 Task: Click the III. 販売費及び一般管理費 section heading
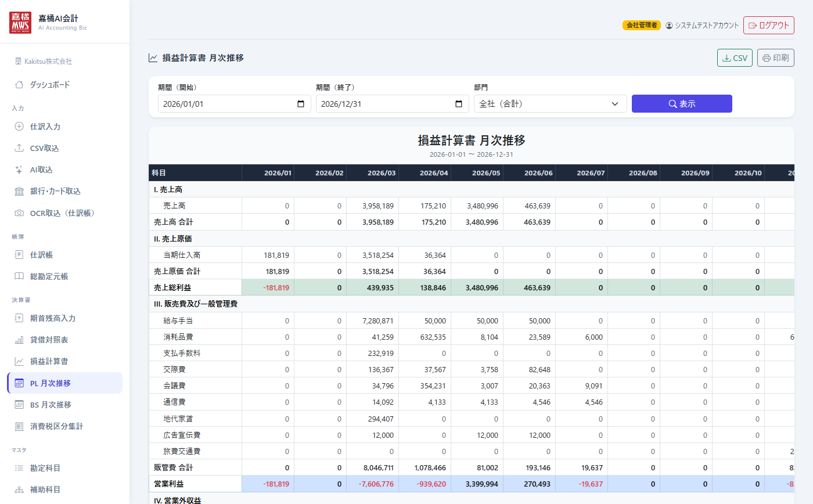point(196,304)
